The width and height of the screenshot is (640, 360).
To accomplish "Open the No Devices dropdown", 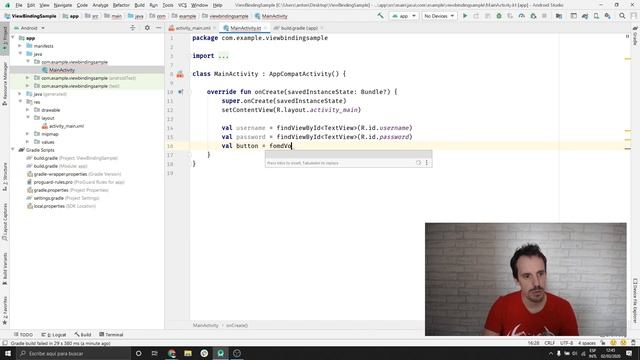I will pos(439,16).
